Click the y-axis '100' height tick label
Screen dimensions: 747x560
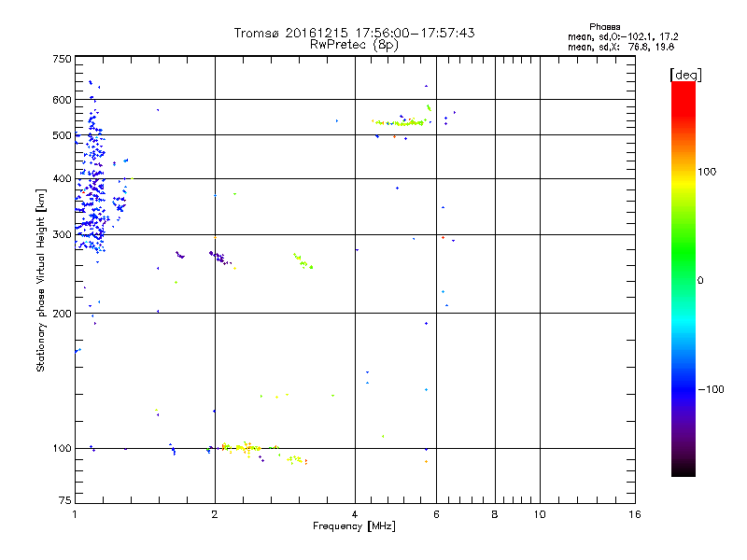pyautogui.click(x=62, y=448)
